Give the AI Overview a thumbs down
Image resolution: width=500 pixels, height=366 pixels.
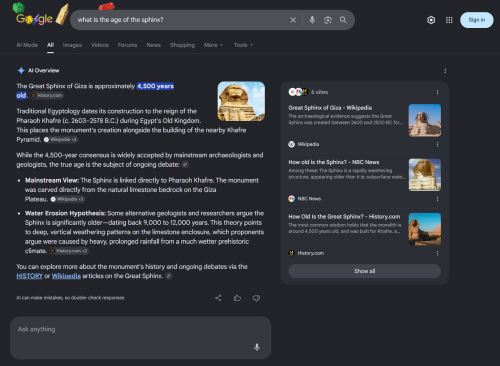pos(256,298)
